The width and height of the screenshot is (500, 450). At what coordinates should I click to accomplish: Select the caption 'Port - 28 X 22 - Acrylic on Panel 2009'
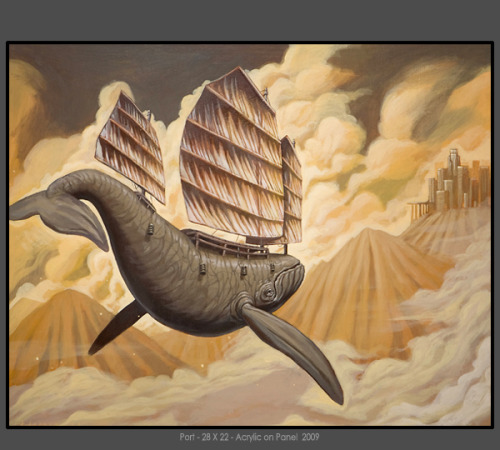[249, 437]
